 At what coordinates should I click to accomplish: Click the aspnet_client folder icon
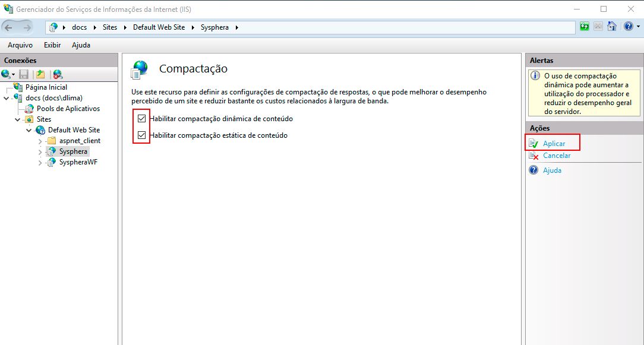pyautogui.click(x=52, y=141)
